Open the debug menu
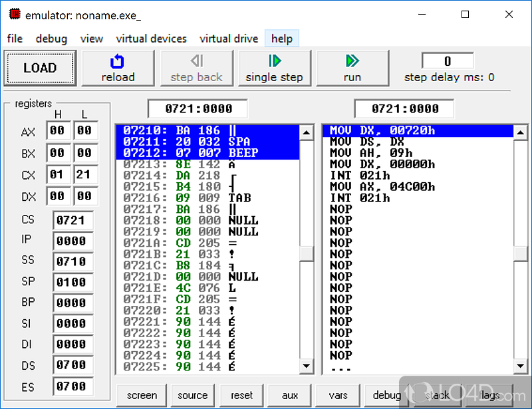The width and height of the screenshot is (532, 409). pos(51,39)
